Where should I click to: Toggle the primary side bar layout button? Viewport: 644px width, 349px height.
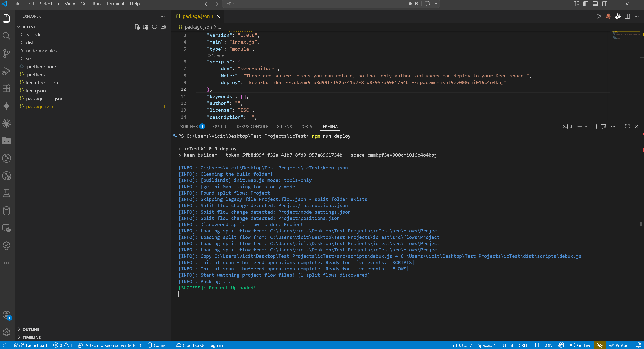pos(586,4)
